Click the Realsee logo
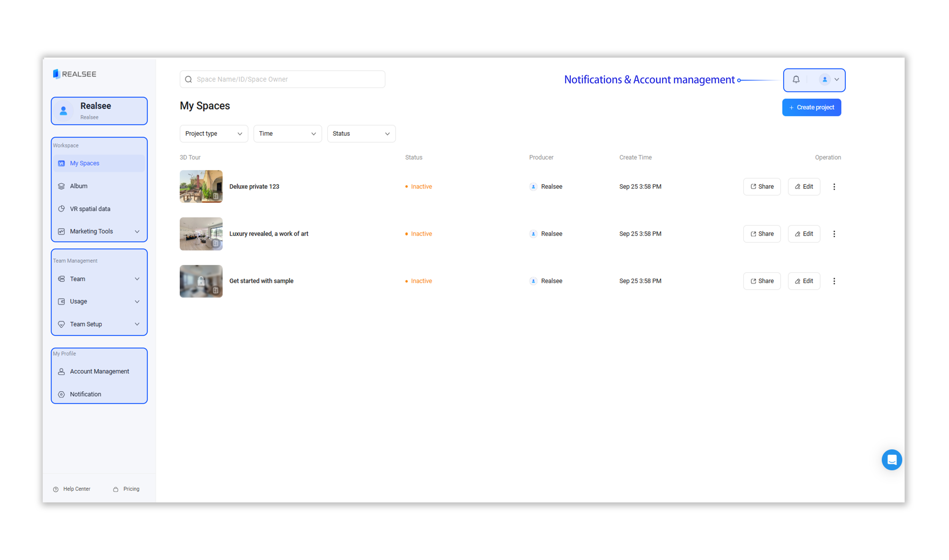The width and height of the screenshot is (949, 560). pyautogui.click(x=75, y=74)
